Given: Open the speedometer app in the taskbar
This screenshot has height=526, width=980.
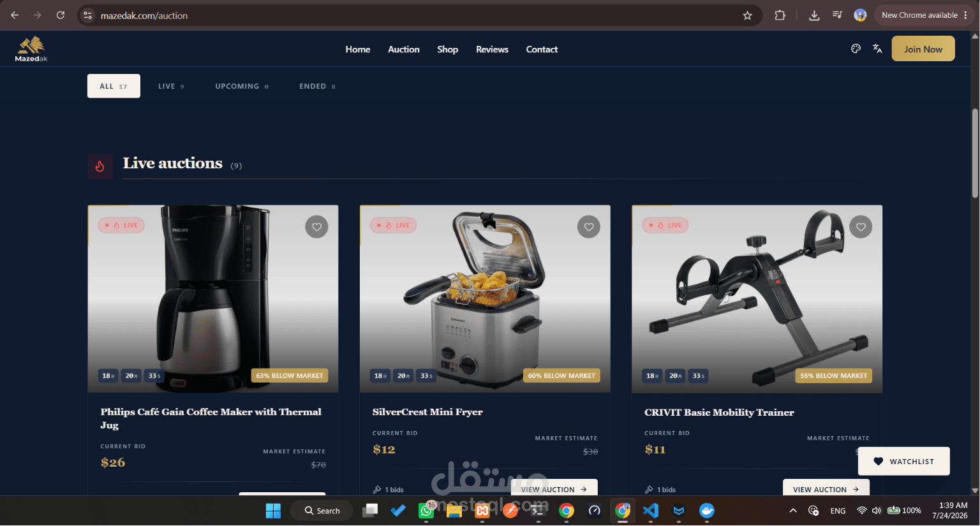Looking at the screenshot, I should point(595,511).
